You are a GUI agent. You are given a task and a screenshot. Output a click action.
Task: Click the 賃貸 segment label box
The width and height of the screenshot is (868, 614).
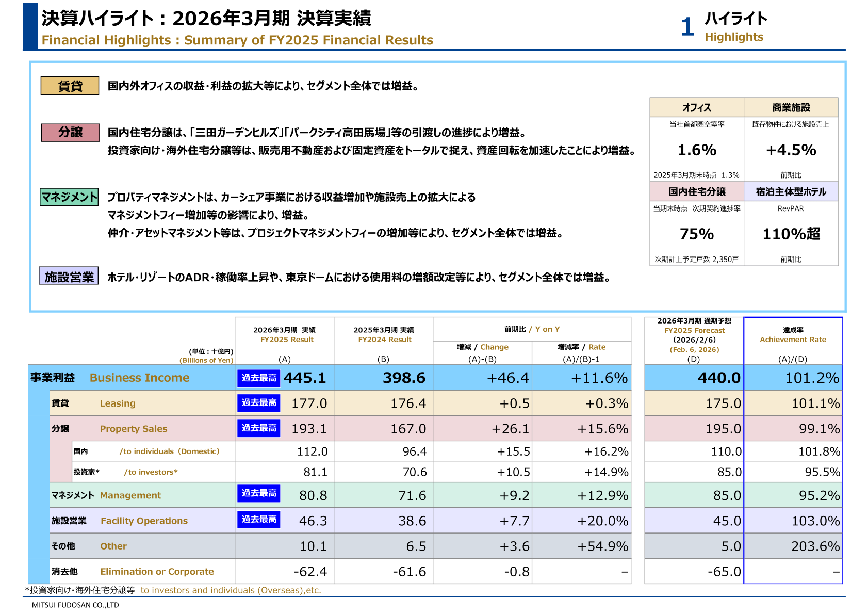point(70,86)
